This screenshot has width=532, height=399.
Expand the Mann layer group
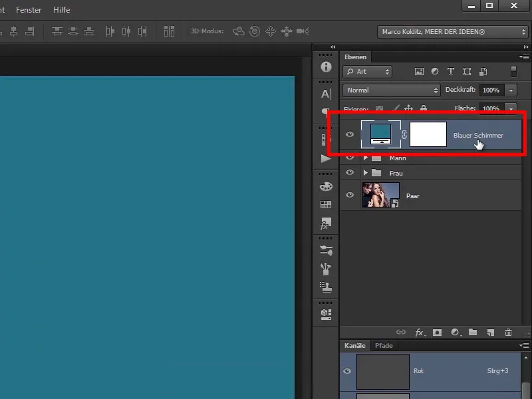click(366, 158)
